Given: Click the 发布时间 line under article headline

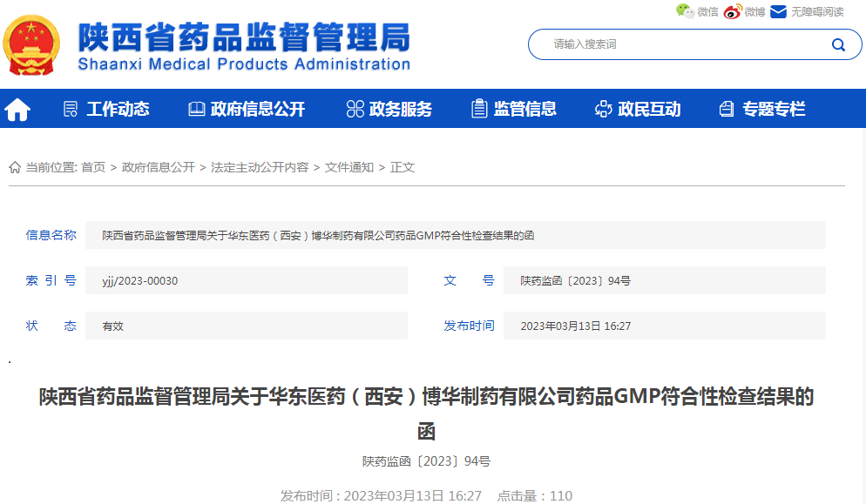Looking at the screenshot, I should click(381, 495).
